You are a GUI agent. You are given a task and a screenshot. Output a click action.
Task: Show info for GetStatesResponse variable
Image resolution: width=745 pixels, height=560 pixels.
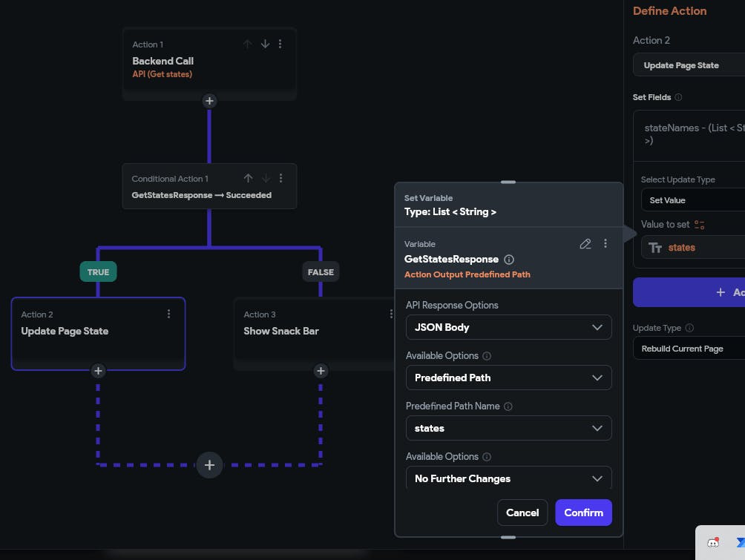coord(509,260)
